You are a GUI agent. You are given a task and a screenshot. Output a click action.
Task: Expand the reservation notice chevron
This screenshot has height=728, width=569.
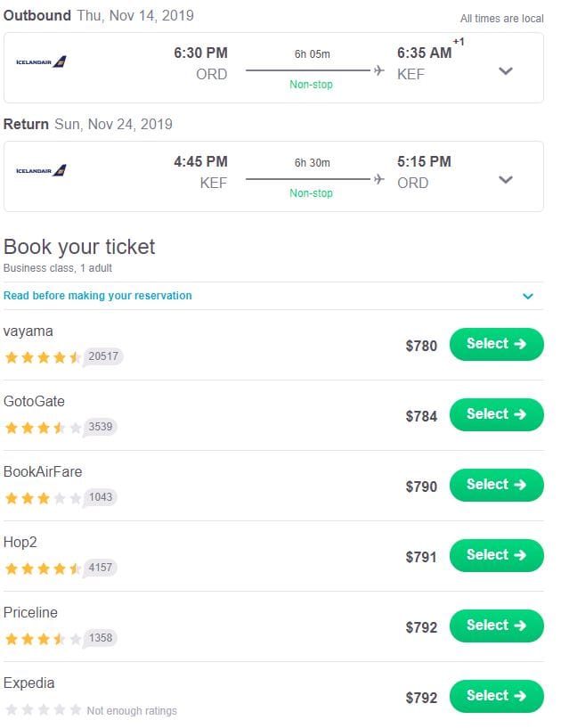[x=528, y=296]
